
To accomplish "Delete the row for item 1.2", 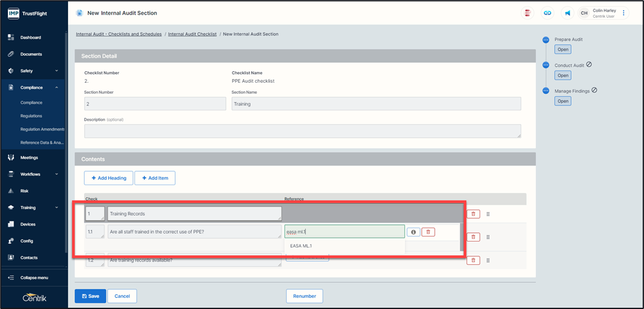I will click(473, 261).
